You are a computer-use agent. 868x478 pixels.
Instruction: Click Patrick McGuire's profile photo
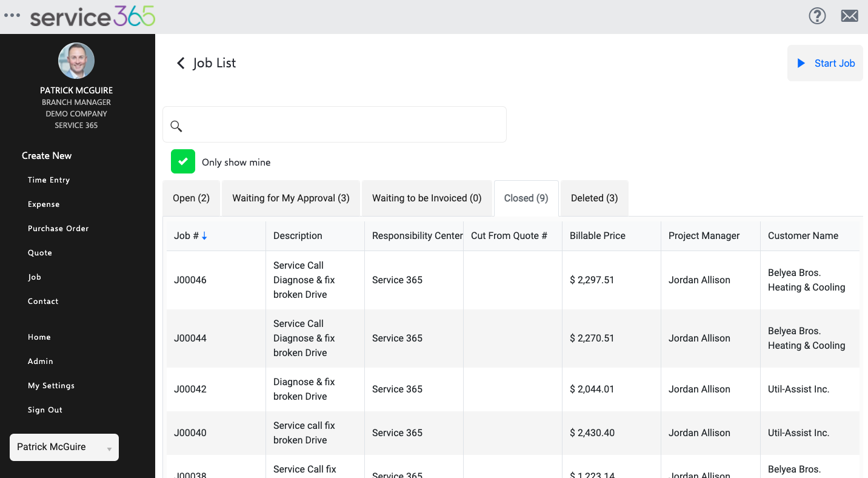click(x=76, y=61)
